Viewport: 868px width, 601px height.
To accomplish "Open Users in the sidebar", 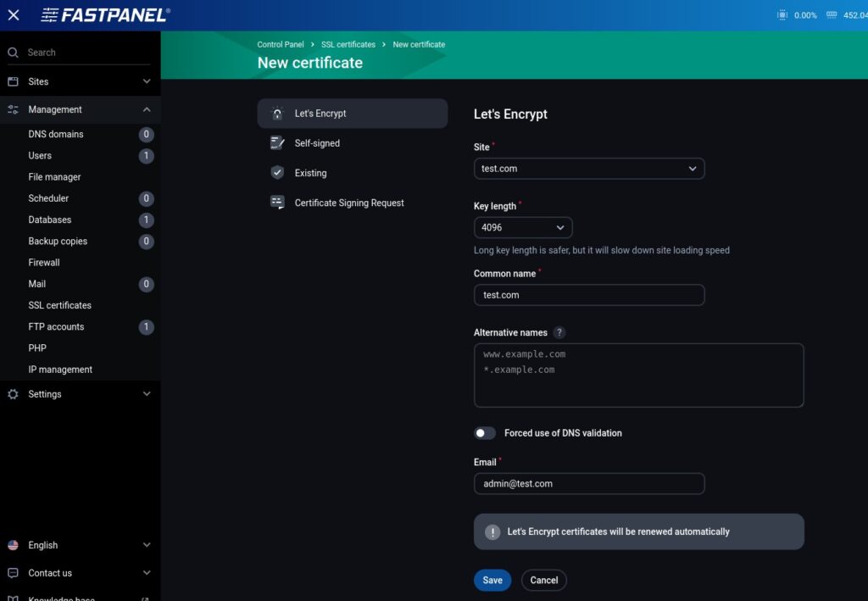I will tap(40, 155).
